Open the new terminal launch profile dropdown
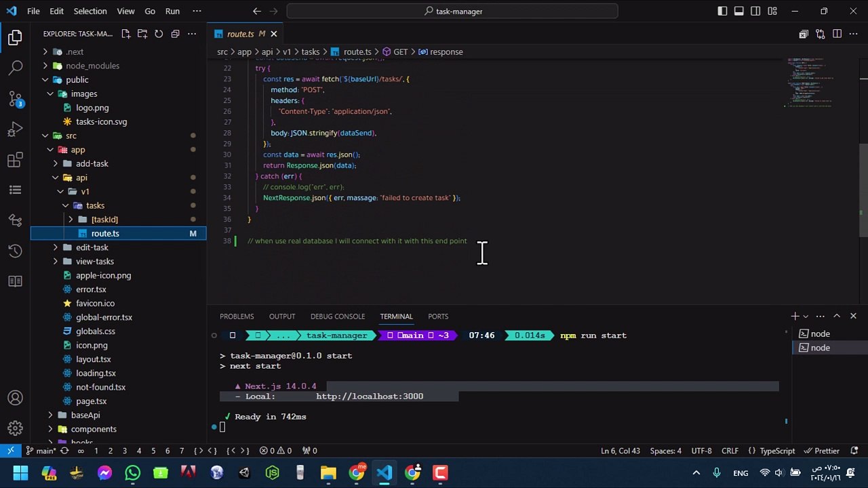Image resolution: width=868 pixels, height=488 pixels. coord(806,316)
